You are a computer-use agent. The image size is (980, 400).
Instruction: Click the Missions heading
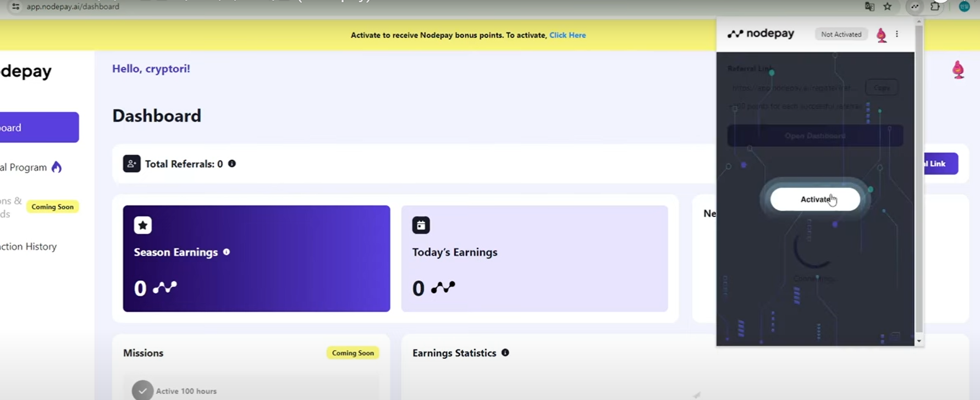[143, 353]
